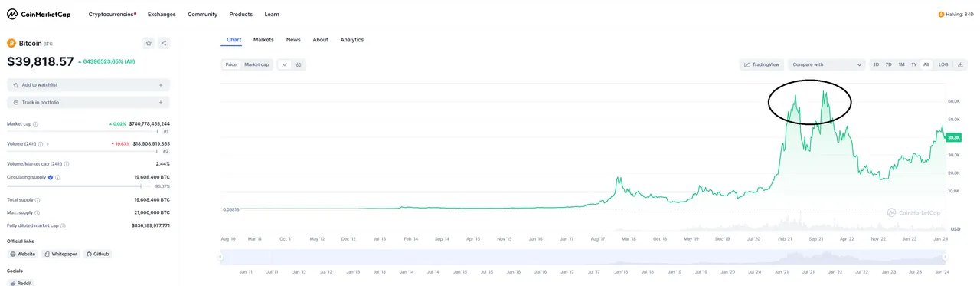Click plus icon on Track in portfolio
The height and width of the screenshot is (286, 980).
[160, 102]
